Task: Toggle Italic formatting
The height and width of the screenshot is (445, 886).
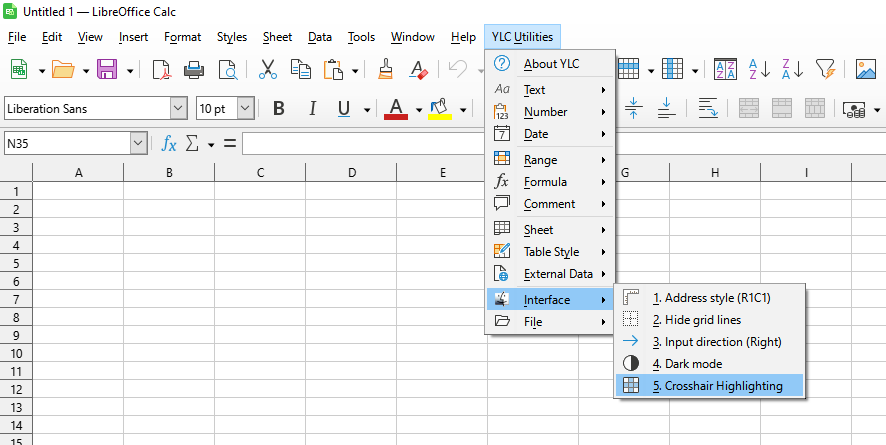Action: tap(312, 108)
